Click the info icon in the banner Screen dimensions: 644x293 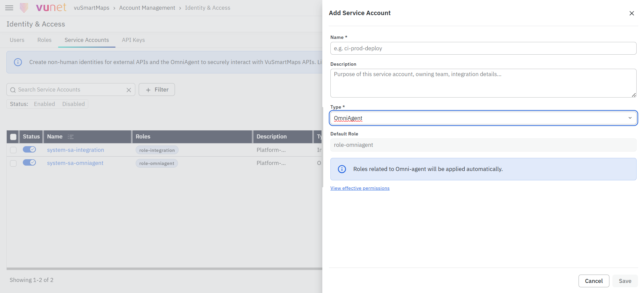coord(18,62)
